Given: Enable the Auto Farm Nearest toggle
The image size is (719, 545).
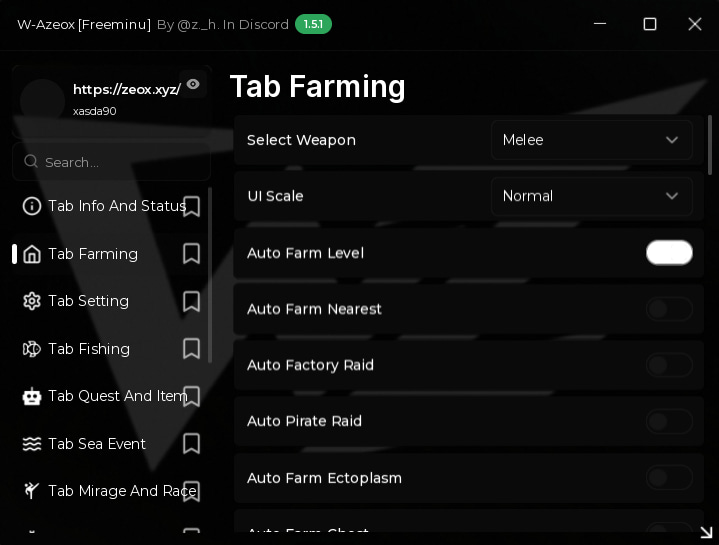Looking at the screenshot, I should pos(669,309).
